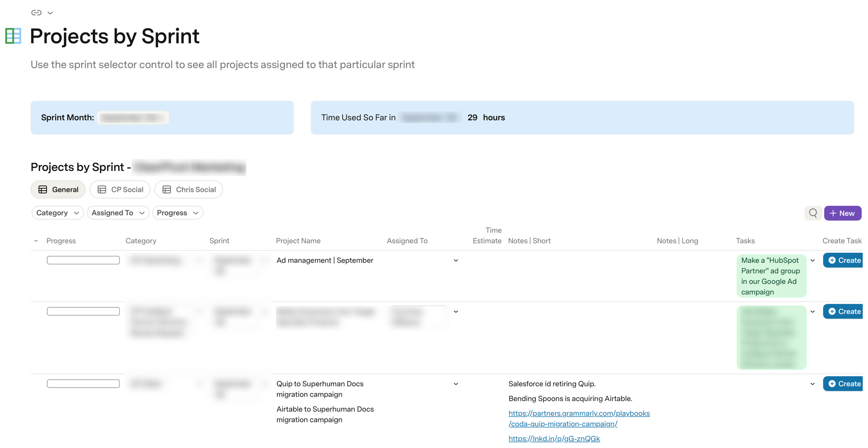Click the Bending Spoons is acquiring Airtable note
868x448 pixels.
[570, 399]
